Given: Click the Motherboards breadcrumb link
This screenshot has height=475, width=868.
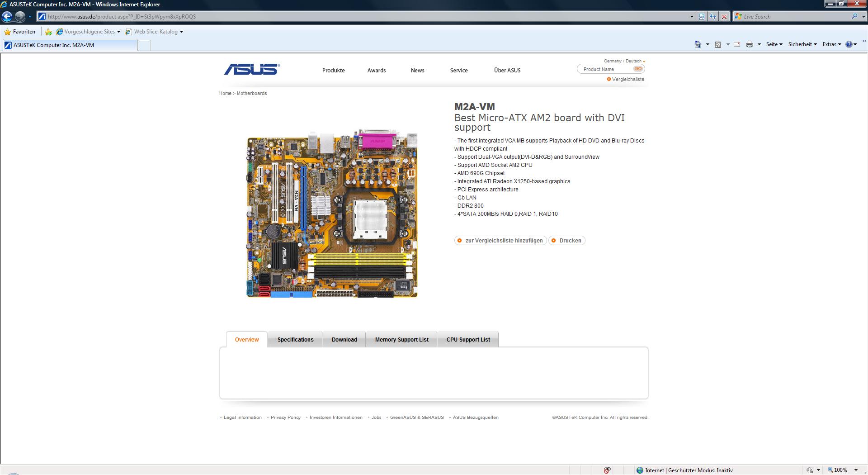Looking at the screenshot, I should (x=252, y=93).
